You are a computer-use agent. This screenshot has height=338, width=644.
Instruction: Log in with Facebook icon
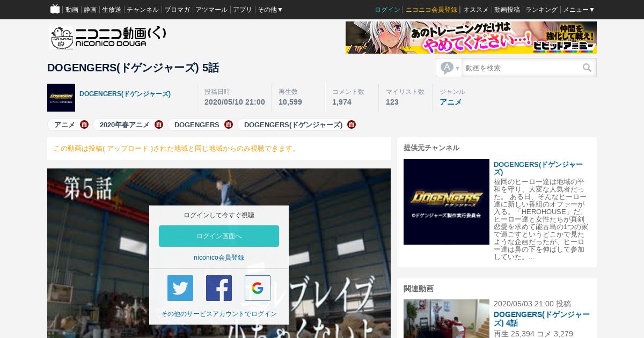(219, 288)
